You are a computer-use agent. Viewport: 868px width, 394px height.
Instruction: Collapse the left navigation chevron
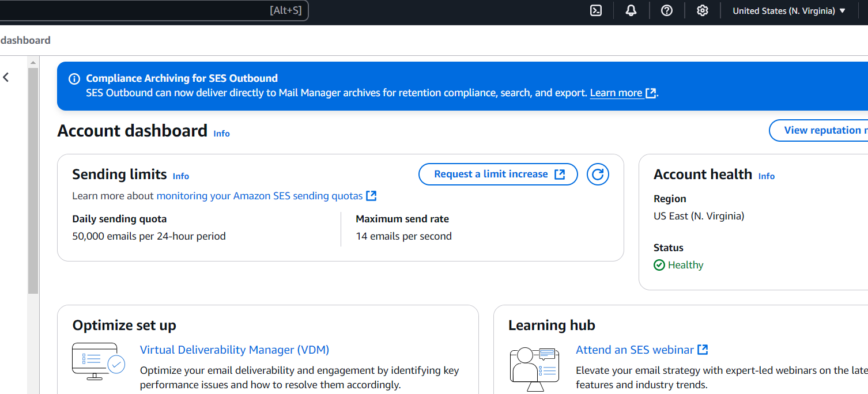[x=6, y=77]
